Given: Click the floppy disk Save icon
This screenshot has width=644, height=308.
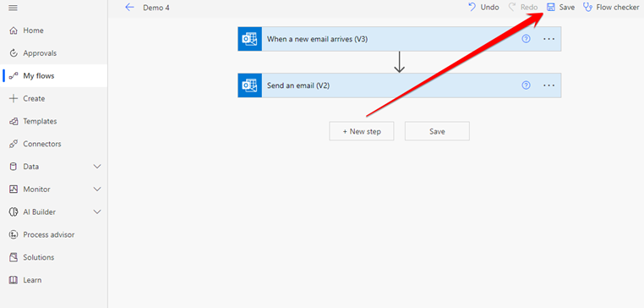Looking at the screenshot, I should [551, 7].
